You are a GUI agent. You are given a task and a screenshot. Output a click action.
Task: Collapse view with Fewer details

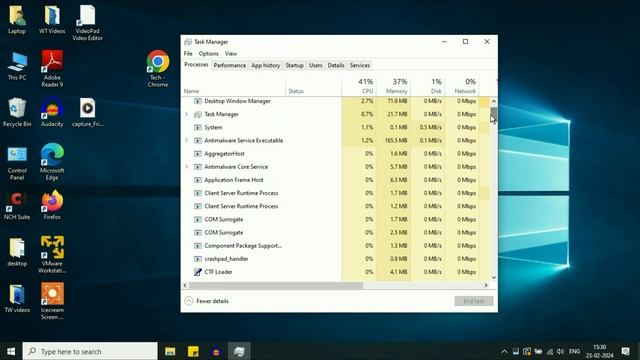[207, 301]
